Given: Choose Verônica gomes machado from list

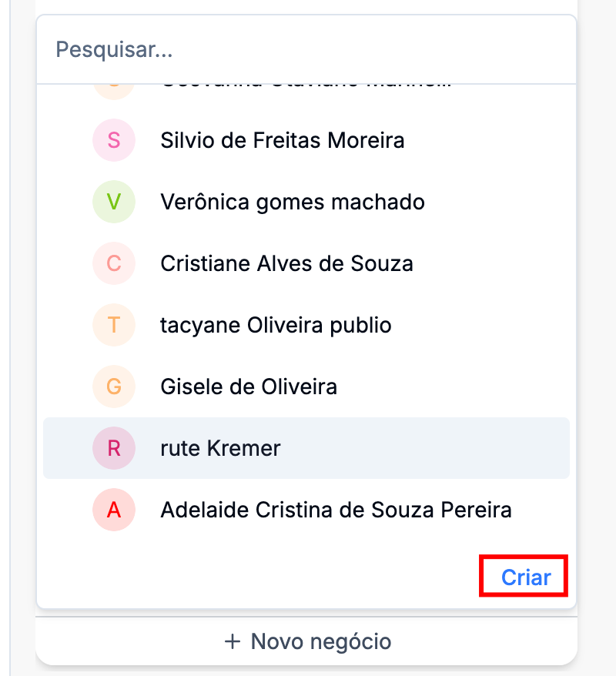Looking at the screenshot, I should click(293, 202).
